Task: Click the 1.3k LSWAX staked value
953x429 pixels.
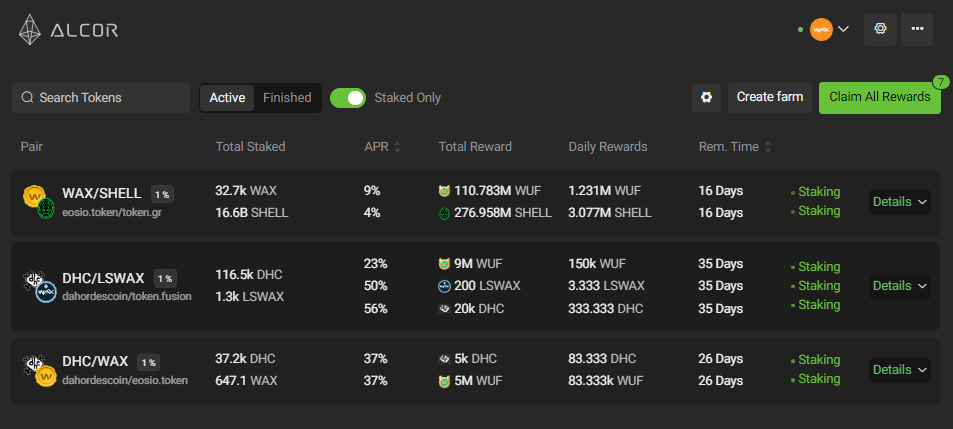Action: point(249,297)
